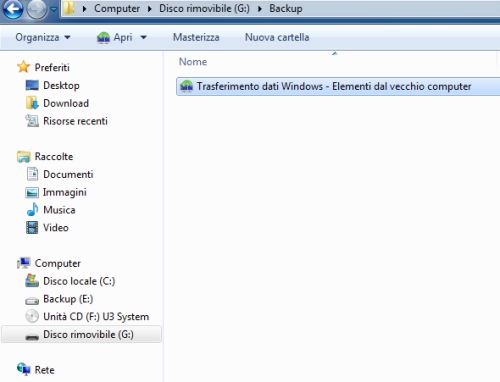Click the Rete network icon
The width and height of the screenshot is (500, 382).
pos(24,369)
